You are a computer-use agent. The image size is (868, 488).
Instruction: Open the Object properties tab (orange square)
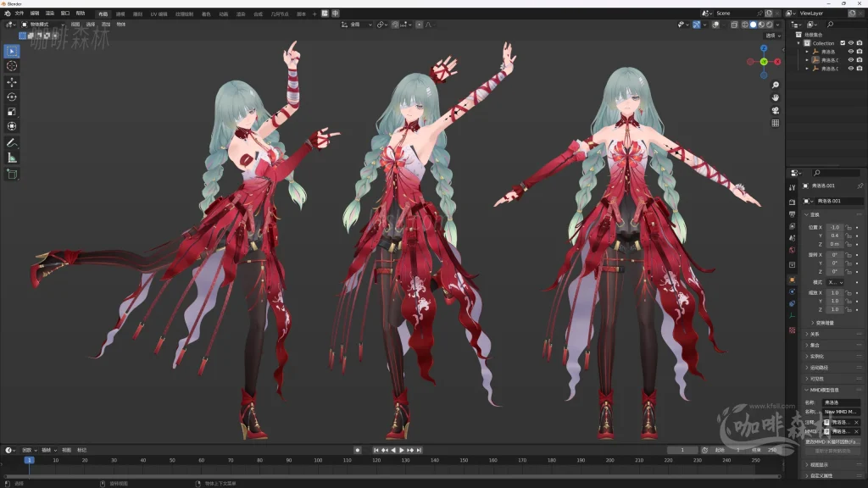pos(793,280)
